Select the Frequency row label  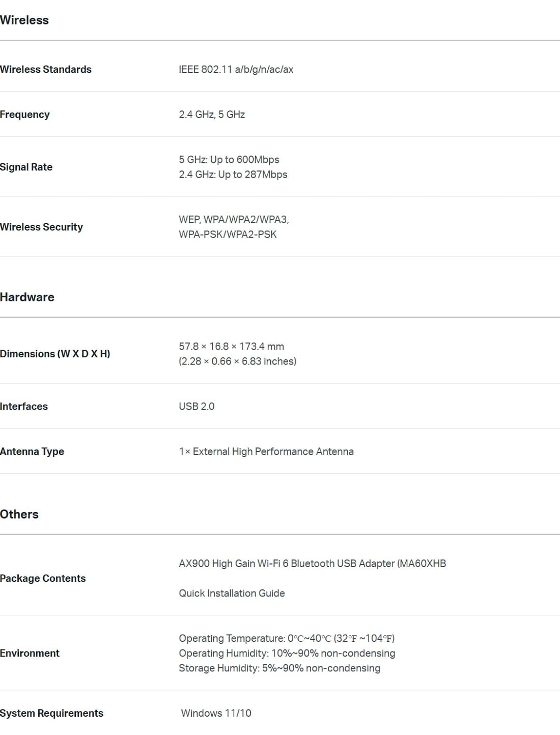25,115
